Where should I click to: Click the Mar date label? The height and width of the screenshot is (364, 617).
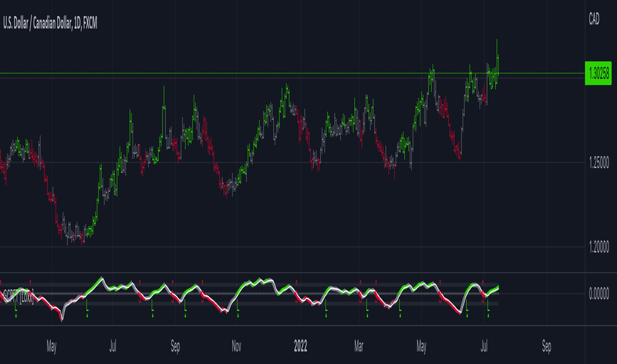tap(358, 346)
